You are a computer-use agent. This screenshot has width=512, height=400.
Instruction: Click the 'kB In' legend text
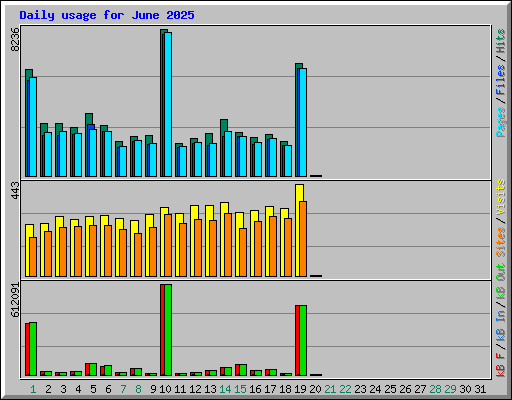tap(501, 326)
